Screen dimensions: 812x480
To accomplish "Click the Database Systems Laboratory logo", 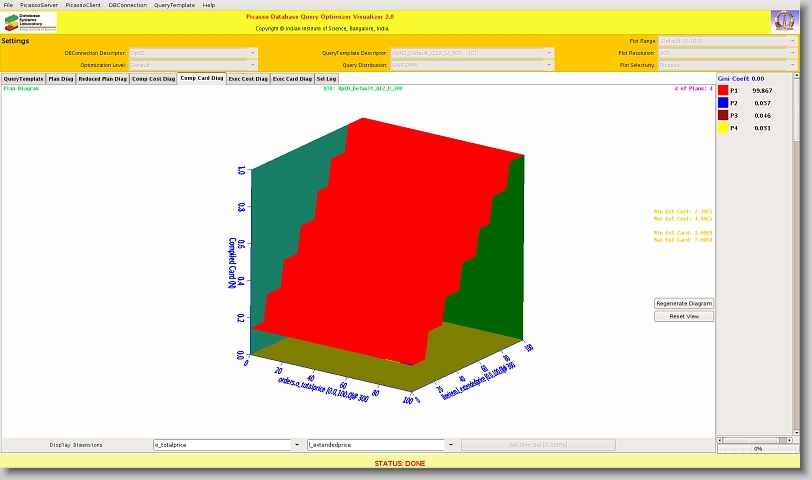I will 30,22.
